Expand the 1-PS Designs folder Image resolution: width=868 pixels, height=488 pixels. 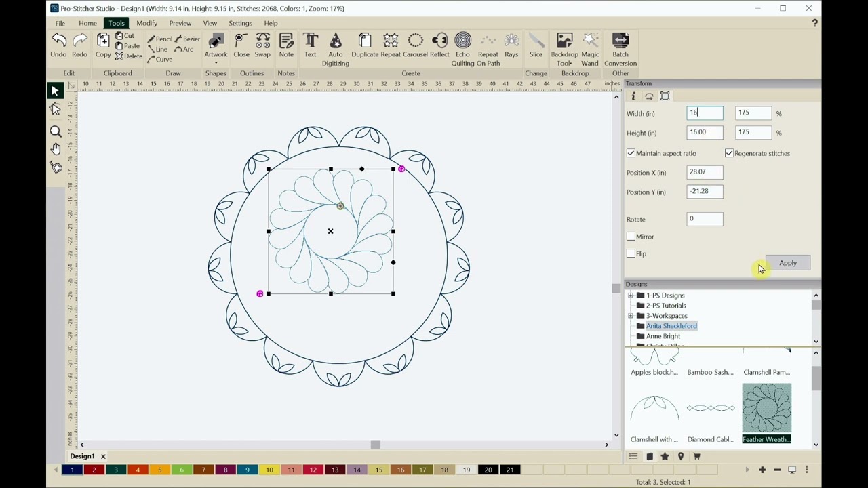(x=631, y=296)
